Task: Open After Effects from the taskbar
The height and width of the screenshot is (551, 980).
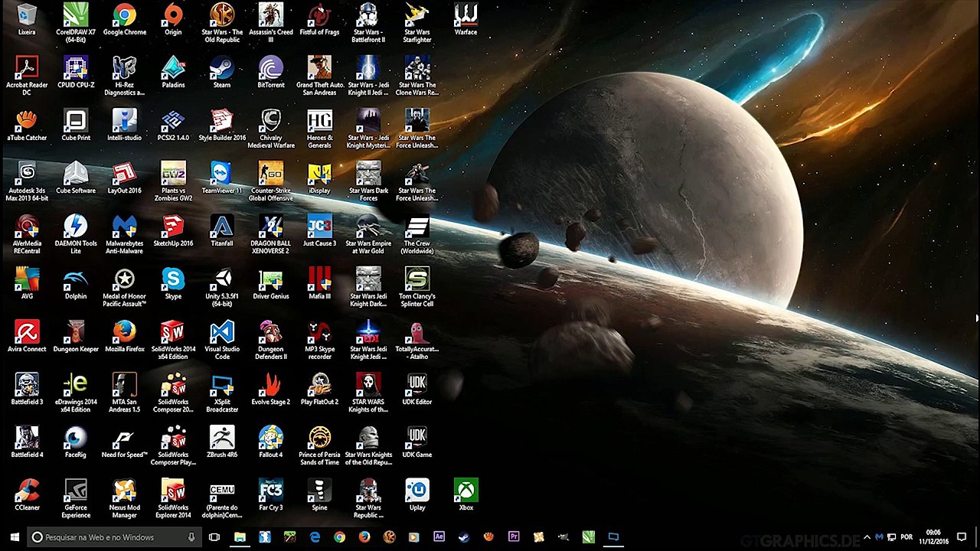Action: [439, 537]
